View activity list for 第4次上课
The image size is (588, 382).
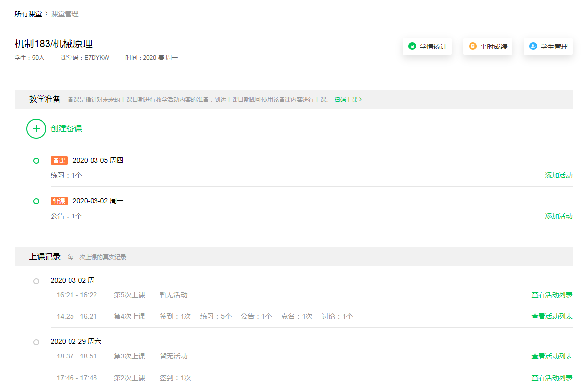point(552,316)
